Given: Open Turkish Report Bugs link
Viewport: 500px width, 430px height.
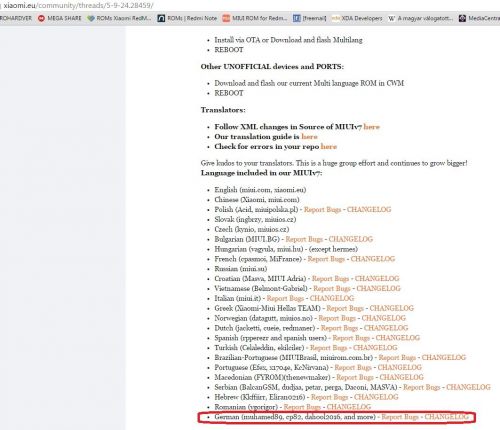Looking at the screenshot, I should pos(329,348).
